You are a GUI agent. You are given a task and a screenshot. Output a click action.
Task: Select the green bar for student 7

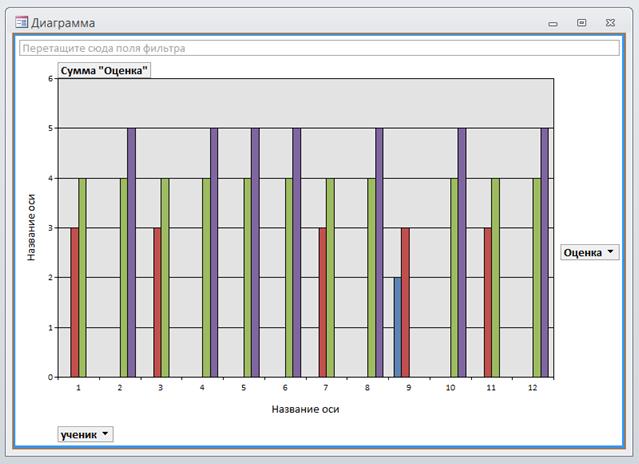[x=331, y=277]
